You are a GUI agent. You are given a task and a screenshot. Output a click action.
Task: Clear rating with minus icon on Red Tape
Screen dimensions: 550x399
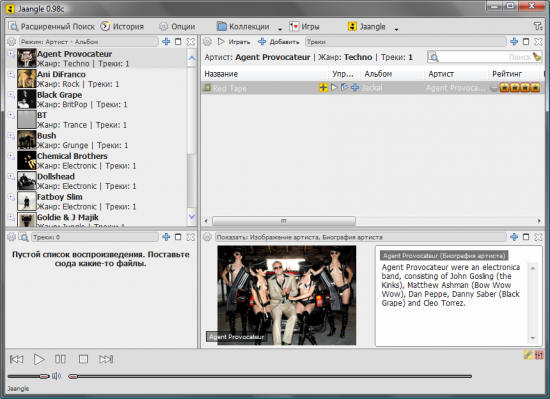click(x=494, y=88)
